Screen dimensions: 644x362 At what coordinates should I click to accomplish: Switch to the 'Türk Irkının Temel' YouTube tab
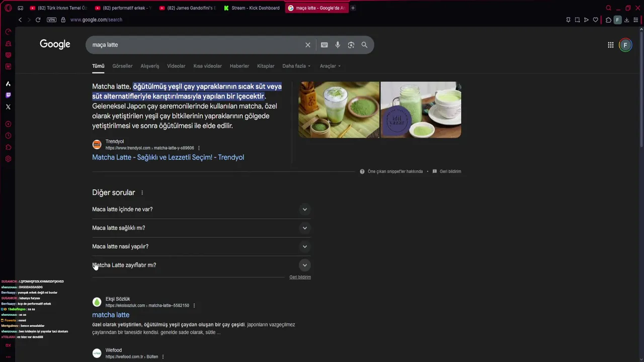(58, 8)
